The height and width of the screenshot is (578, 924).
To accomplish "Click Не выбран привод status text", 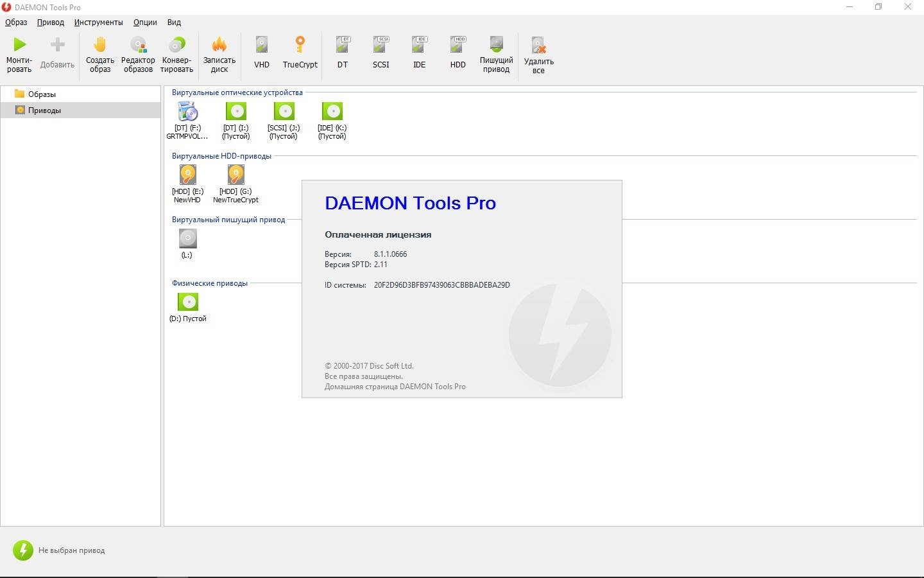I will [x=71, y=550].
